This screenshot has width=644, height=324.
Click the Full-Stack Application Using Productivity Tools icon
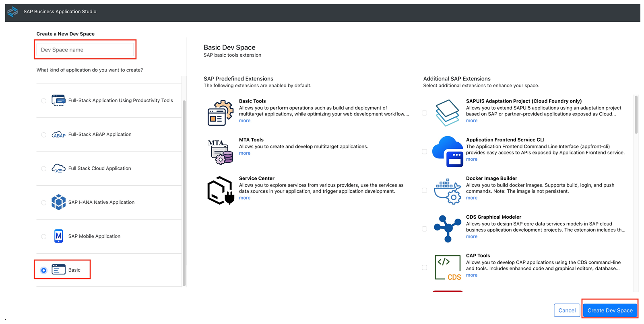coord(58,100)
